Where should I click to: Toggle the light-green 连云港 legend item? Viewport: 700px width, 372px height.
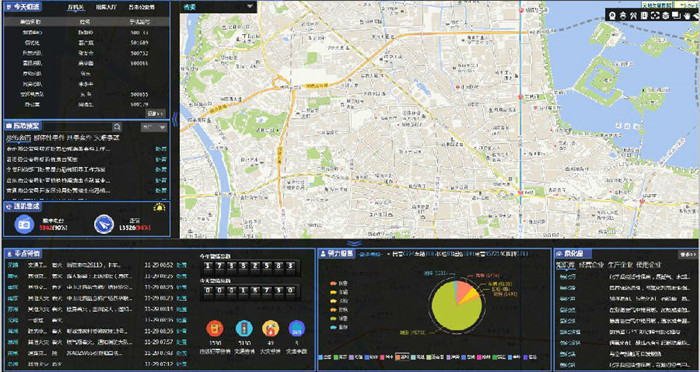pos(435,357)
